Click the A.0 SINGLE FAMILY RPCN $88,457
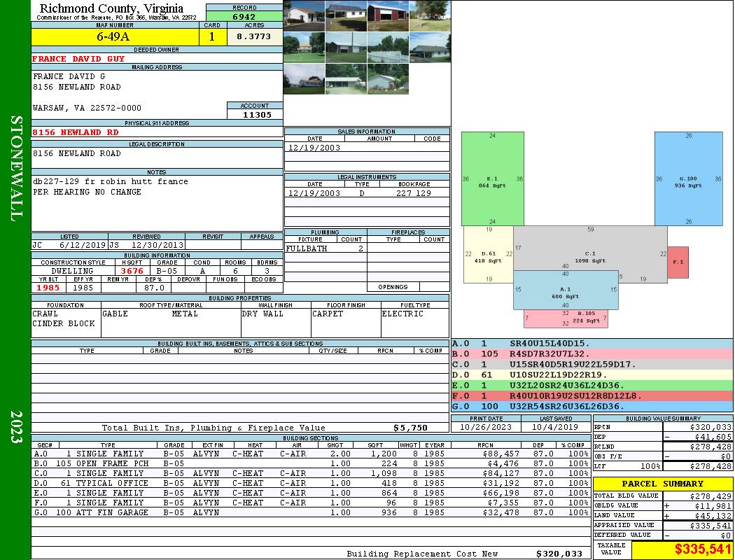The image size is (735, 560). pyautogui.click(x=500, y=454)
